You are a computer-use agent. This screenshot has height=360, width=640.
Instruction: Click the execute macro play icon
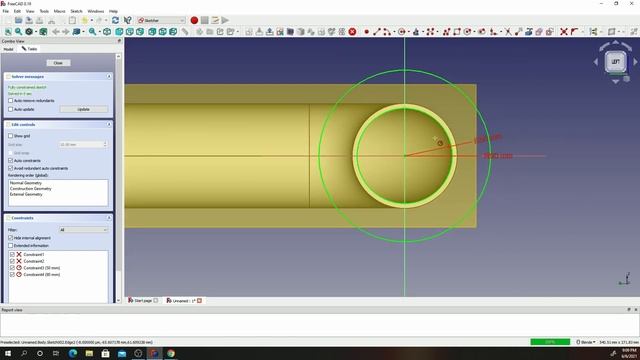(x=225, y=20)
